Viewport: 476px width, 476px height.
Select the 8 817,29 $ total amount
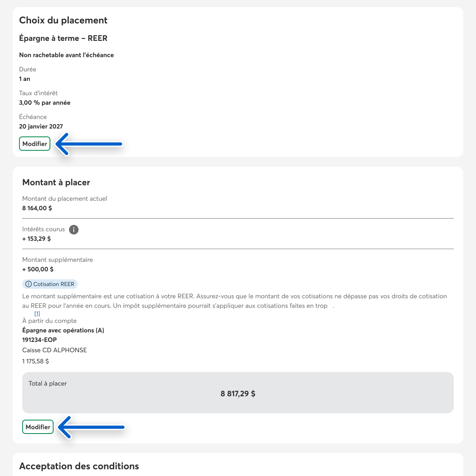(238, 394)
